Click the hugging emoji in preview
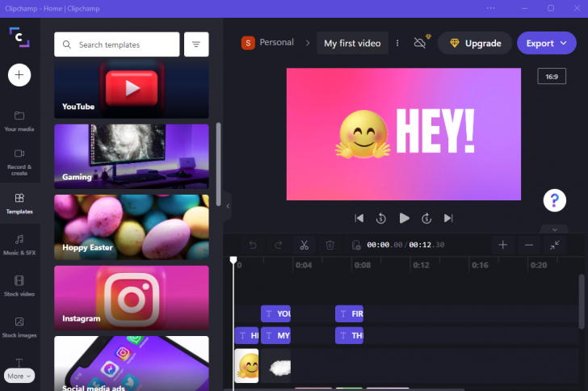The width and height of the screenshot is (588, 391). click(363, 134)
